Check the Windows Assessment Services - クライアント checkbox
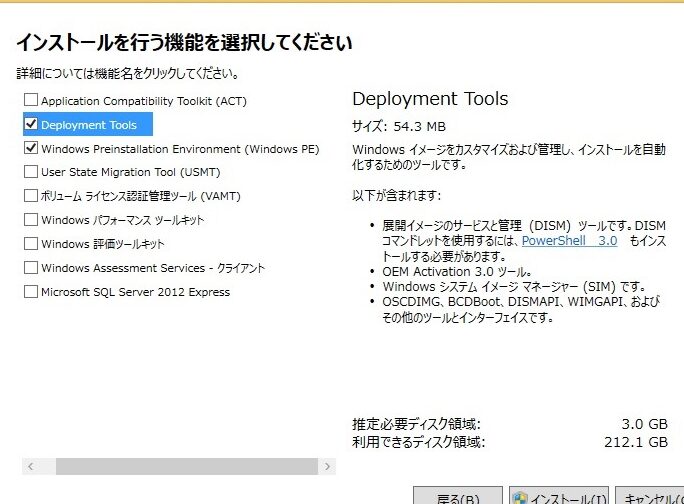Image resolution: width=684 pixels, height=504 pixels. 31,268
